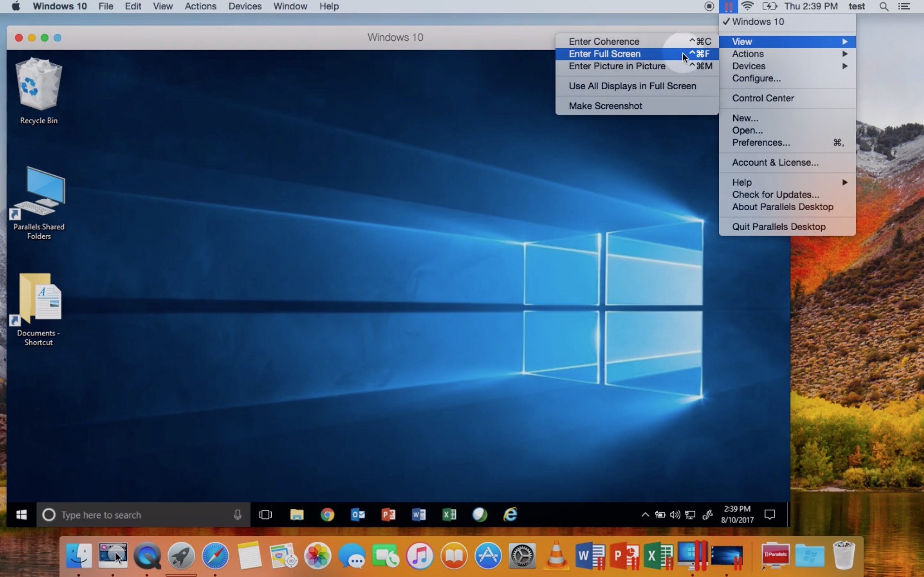Image resolution: width=924 pixels, height=577 pixels.
Task: Expand the Actions submenu arrow
Action: tap(844, 53)
